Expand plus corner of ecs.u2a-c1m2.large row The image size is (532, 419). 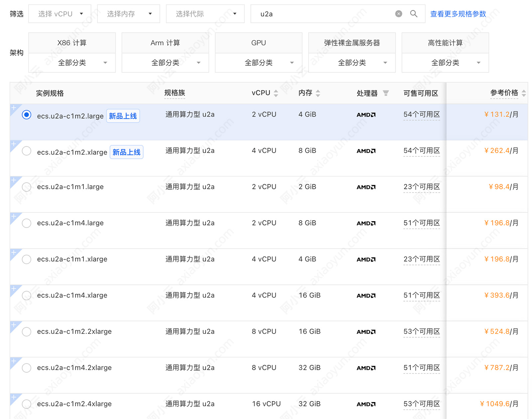pyautogui.click(x=14, y=108)
